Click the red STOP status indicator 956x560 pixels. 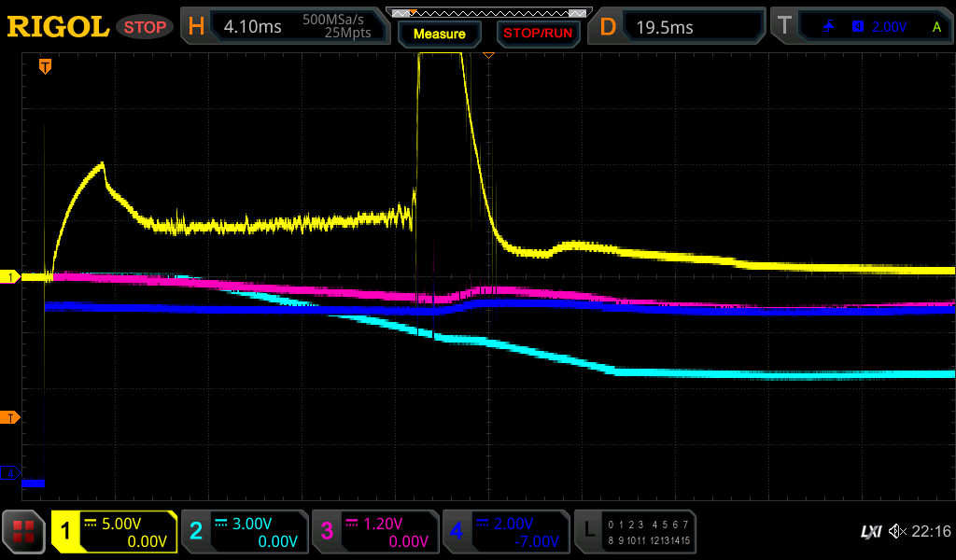145,27
